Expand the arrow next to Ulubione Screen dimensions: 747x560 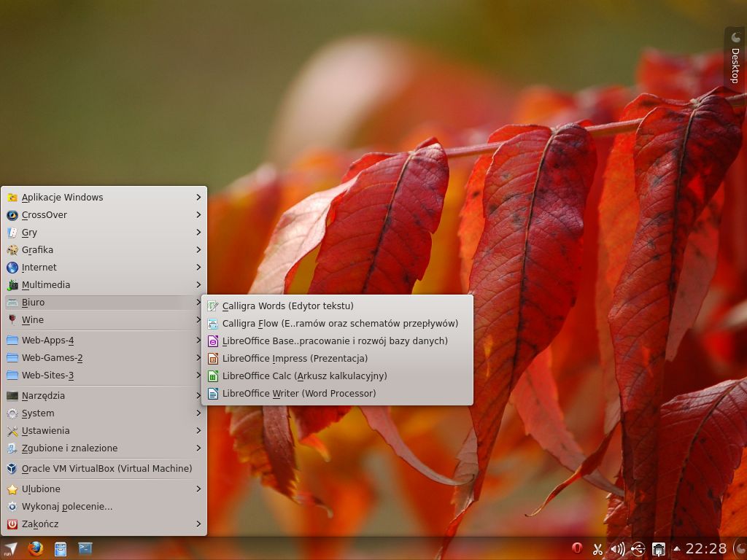pos(198,489)
